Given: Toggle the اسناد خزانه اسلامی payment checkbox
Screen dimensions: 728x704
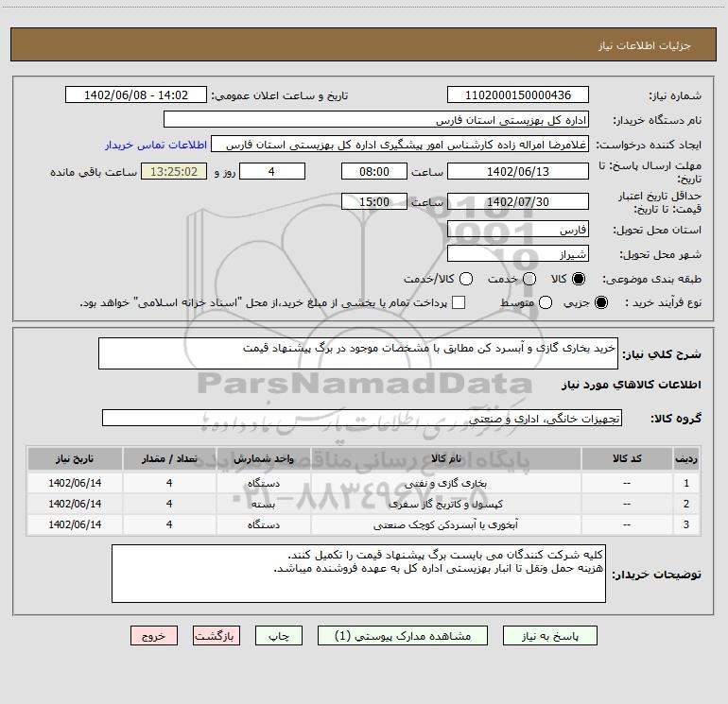Looking at the screenshot, I should (459, 302).
